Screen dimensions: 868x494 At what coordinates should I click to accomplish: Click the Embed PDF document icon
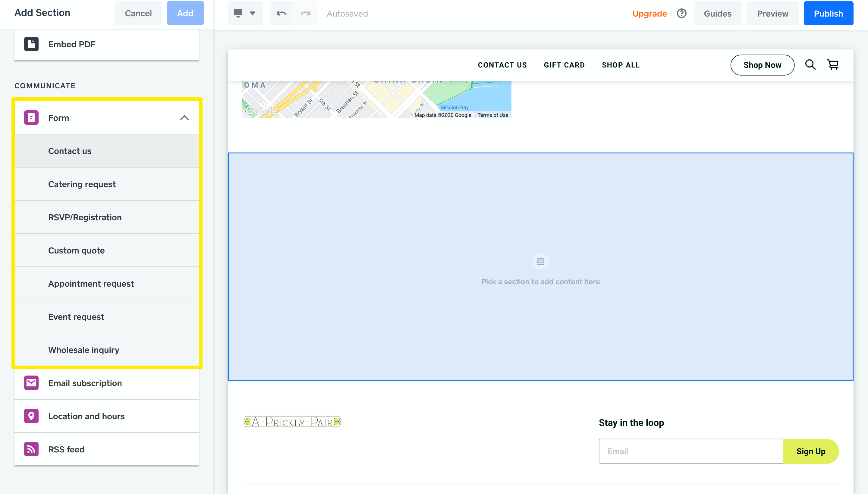[x=31, y=44]
